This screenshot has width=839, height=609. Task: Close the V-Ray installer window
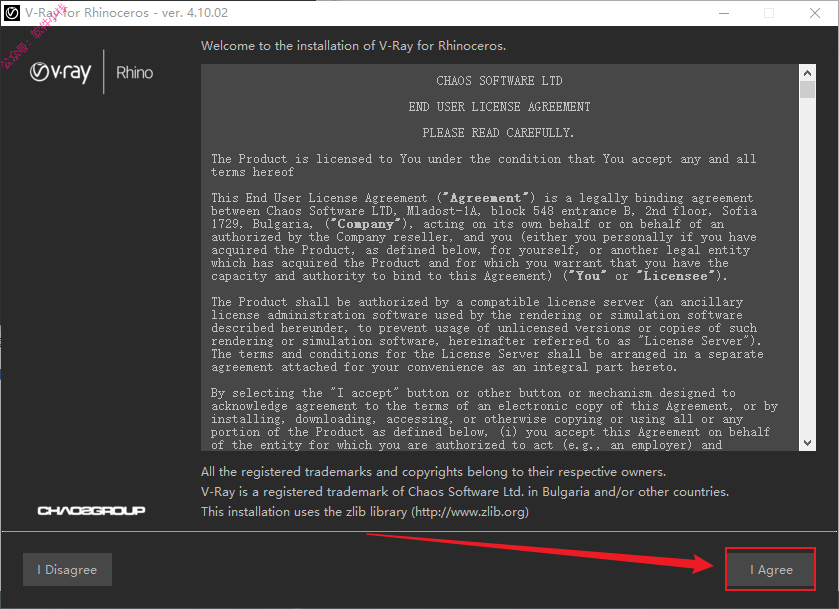point(815,13)
